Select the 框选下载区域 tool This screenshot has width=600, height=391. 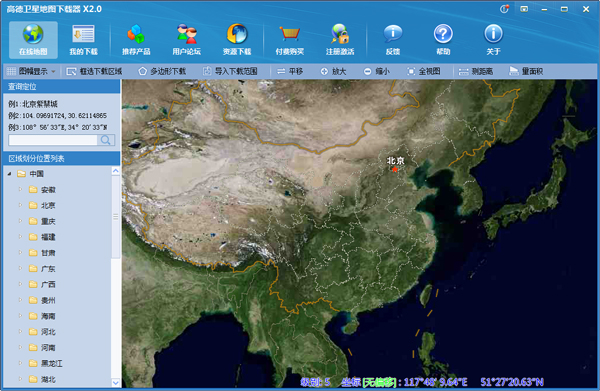[94, 71]
